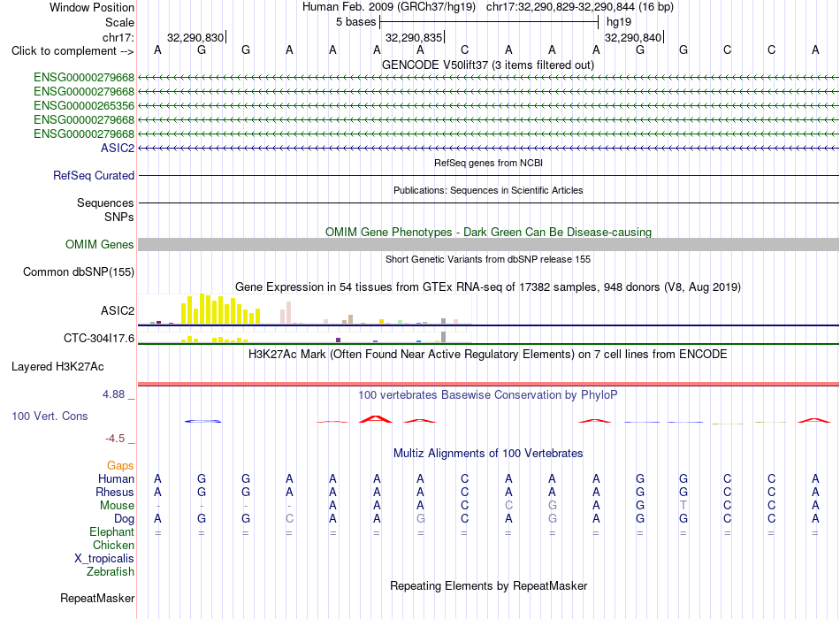Viewport: 840px width, 619px height.
Task: Click the CTC-304I17.6 expression bar chart
Action: 305,337
